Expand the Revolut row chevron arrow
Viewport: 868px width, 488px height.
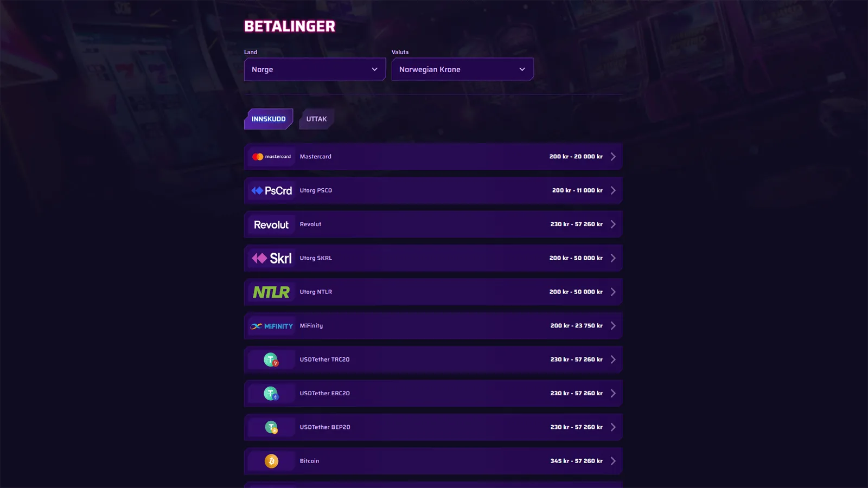tap(613, 224)
